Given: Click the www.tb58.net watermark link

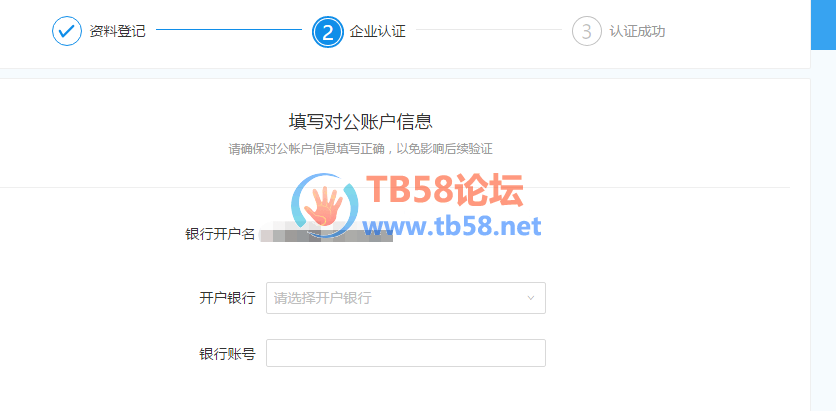Looking at the screenshot, I should [x=452, y=227].
